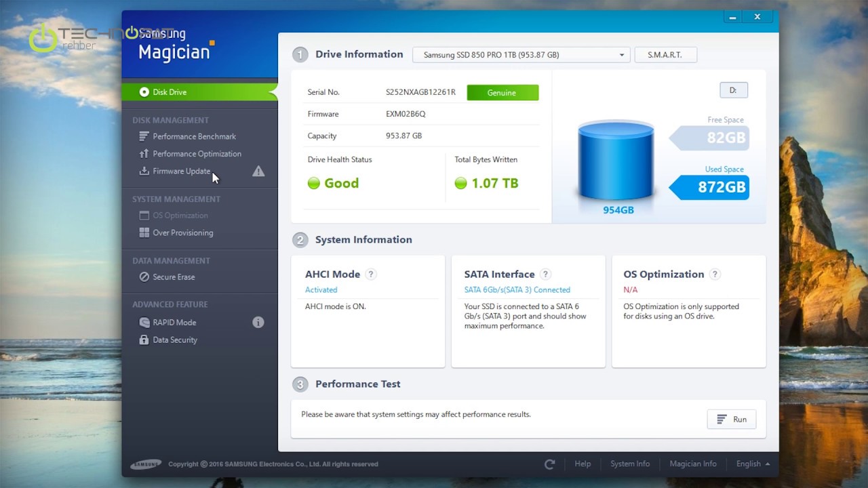This screenshot has width=868, height=488.
Task: Open Secure Erase
Action: point(174,277)
